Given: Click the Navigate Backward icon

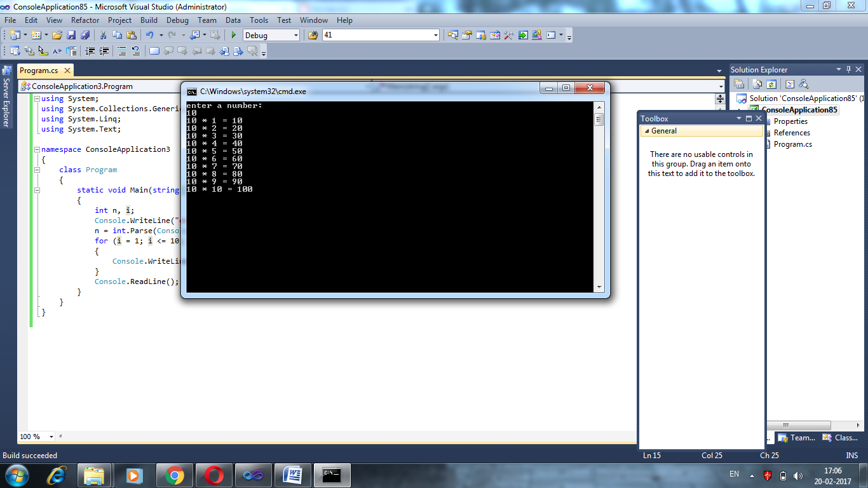Looking at the screenshot, I should click(194, 36).
